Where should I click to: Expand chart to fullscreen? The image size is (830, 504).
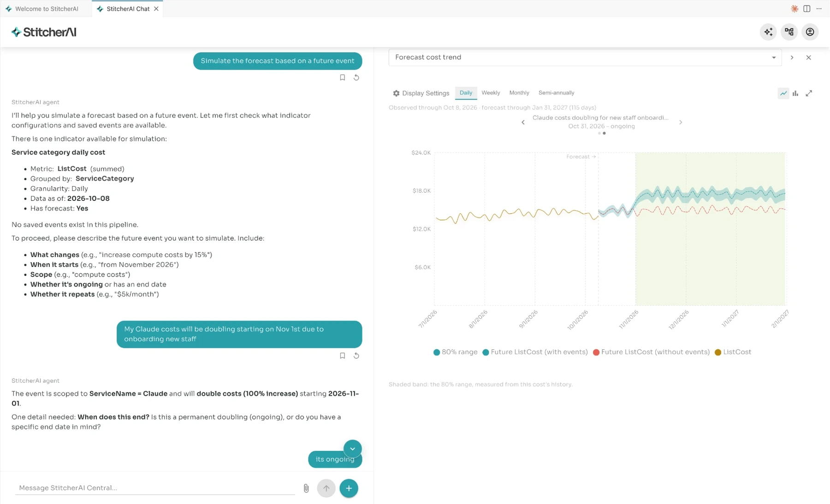809,93
